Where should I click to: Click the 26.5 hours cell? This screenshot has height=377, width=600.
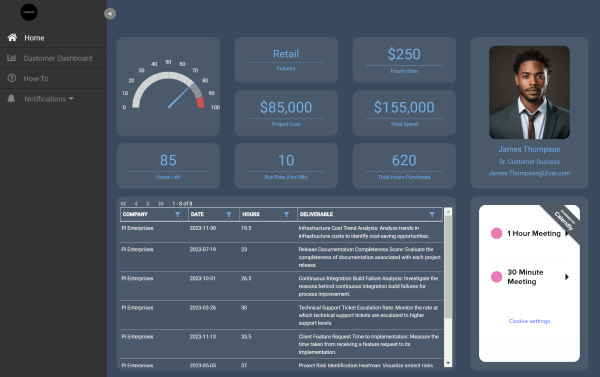pos(246,279)
